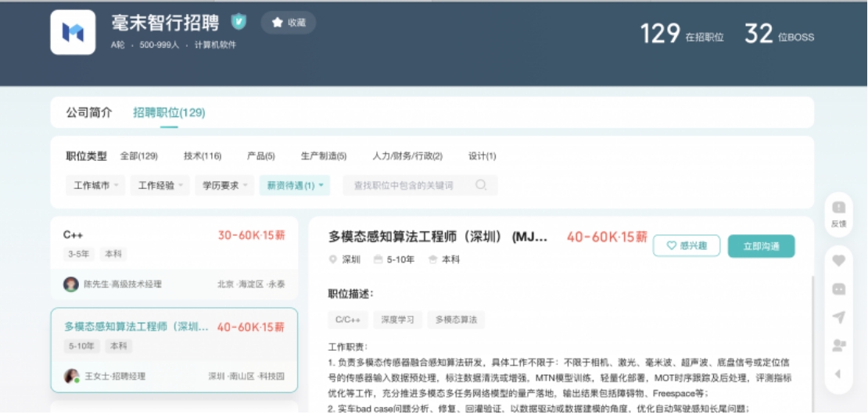Click the 立即沟通 button

click(x=761, y=246)
